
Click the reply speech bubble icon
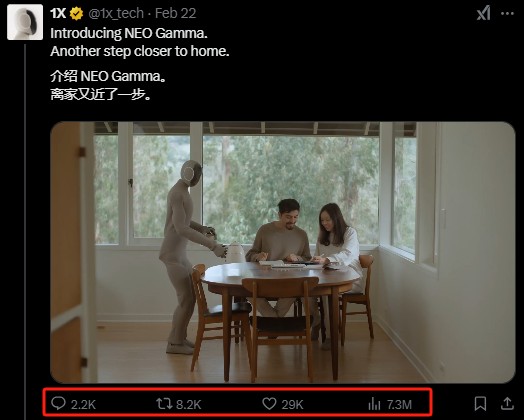(x=58, y=403)
